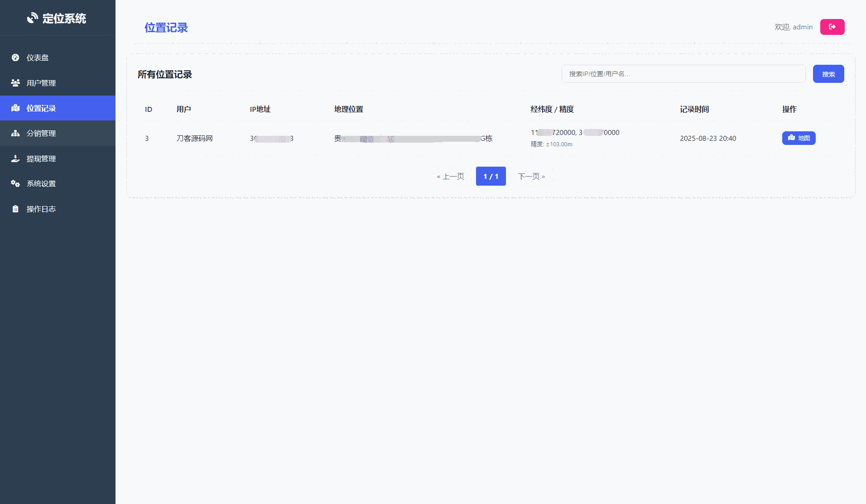Click the IP地址 column header

point(260,109)
